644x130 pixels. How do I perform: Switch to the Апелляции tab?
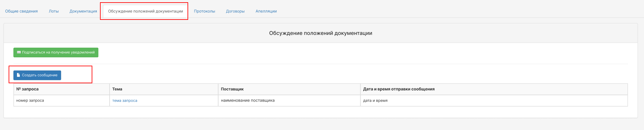pyautogui.click(x=266, y=11)
